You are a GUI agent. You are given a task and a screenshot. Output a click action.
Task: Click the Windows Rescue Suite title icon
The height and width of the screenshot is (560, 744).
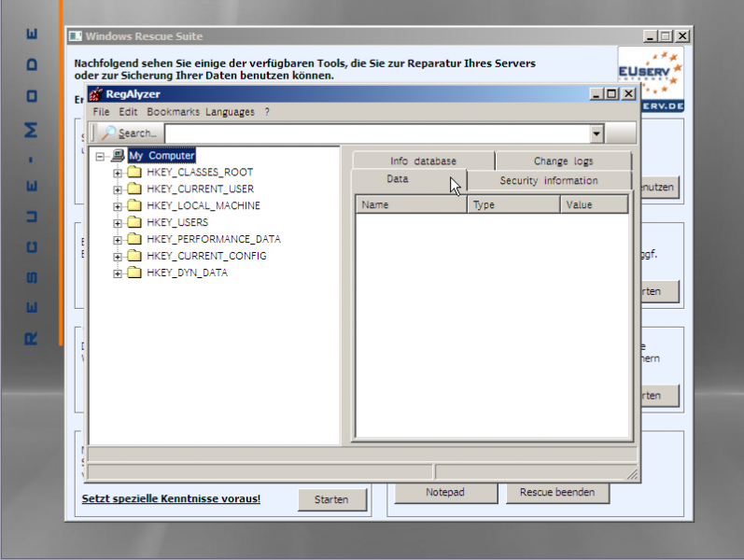coord(76,36)
